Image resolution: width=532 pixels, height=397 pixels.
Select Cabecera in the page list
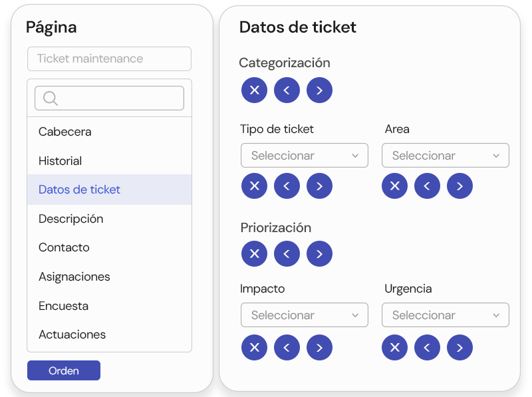point(65,132)
